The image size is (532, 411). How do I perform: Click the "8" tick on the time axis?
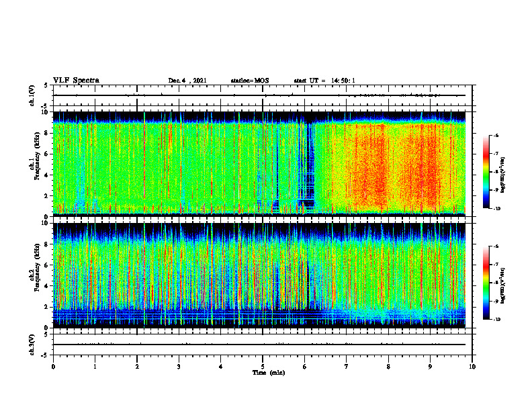pyautogui.click(x=388, y=367)
